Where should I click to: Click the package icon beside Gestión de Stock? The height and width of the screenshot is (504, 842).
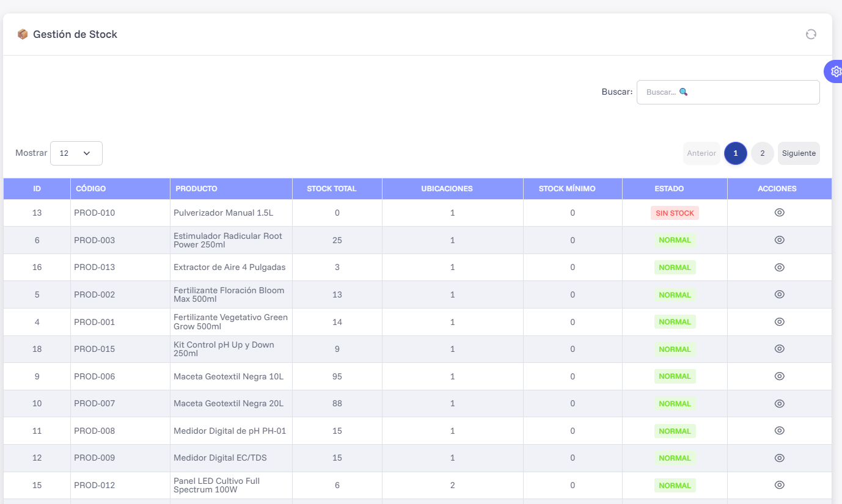coord(23,34)
